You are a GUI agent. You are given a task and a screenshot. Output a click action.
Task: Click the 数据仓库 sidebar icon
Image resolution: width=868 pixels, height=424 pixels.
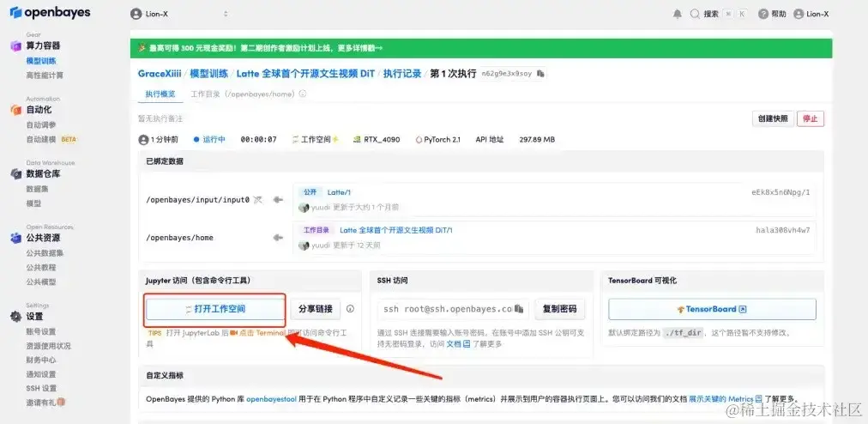pyautogui.click(x=16, y=174)
